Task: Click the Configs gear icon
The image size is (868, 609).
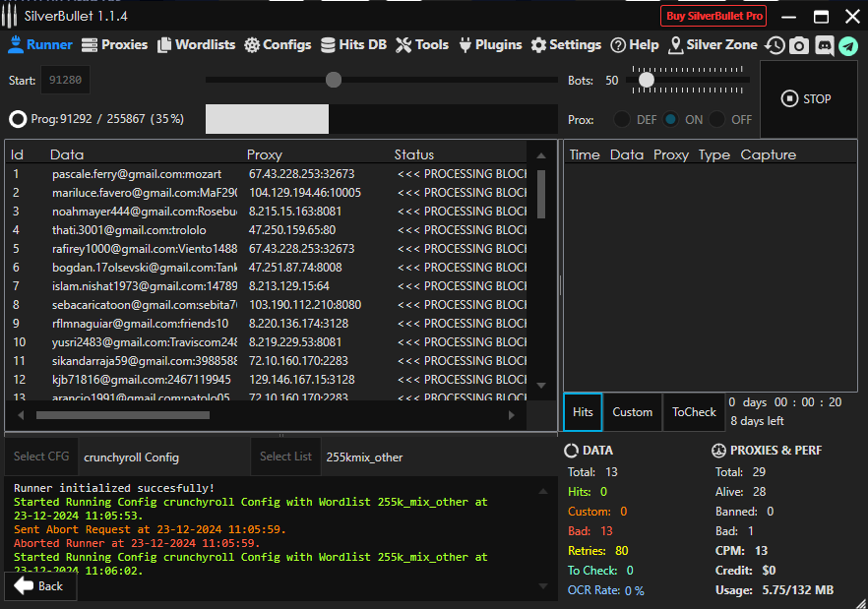Action: pos(252,45)
